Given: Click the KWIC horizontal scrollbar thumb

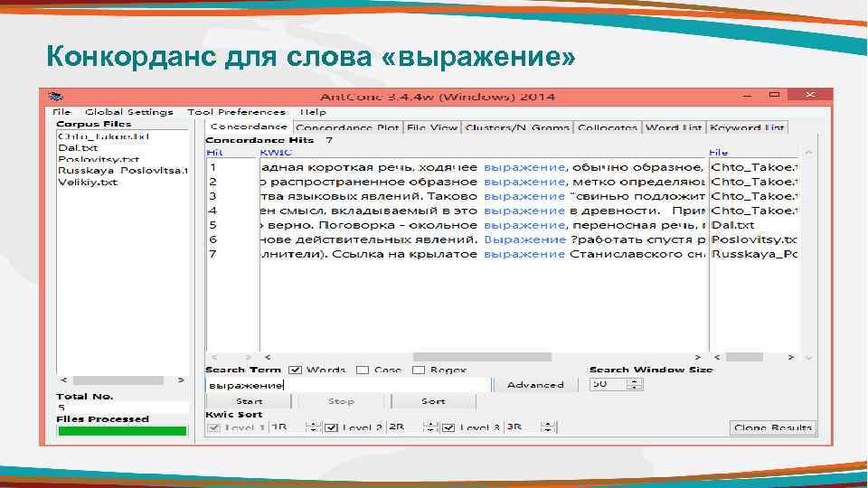Looking at the screenshot, I should coord(482,358).
